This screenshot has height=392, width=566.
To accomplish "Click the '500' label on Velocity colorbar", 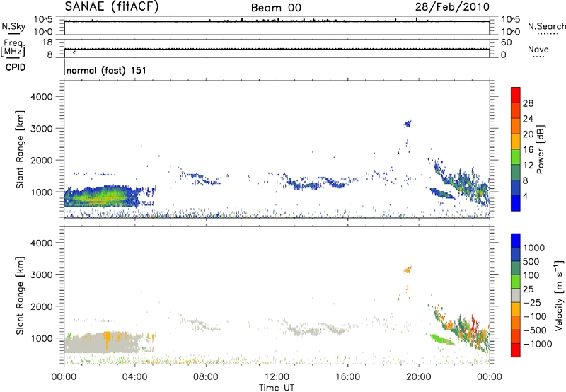I will click(x=531, y=262).
